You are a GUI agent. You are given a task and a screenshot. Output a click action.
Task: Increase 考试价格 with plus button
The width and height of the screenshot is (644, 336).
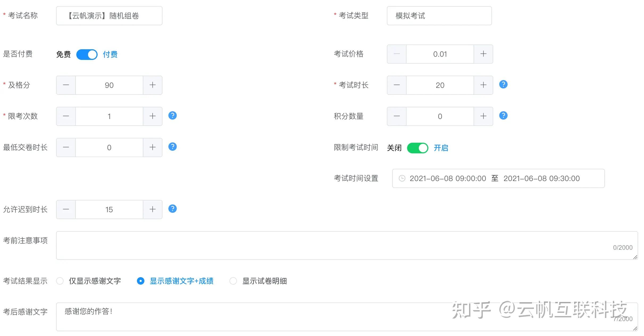[483, 54]
